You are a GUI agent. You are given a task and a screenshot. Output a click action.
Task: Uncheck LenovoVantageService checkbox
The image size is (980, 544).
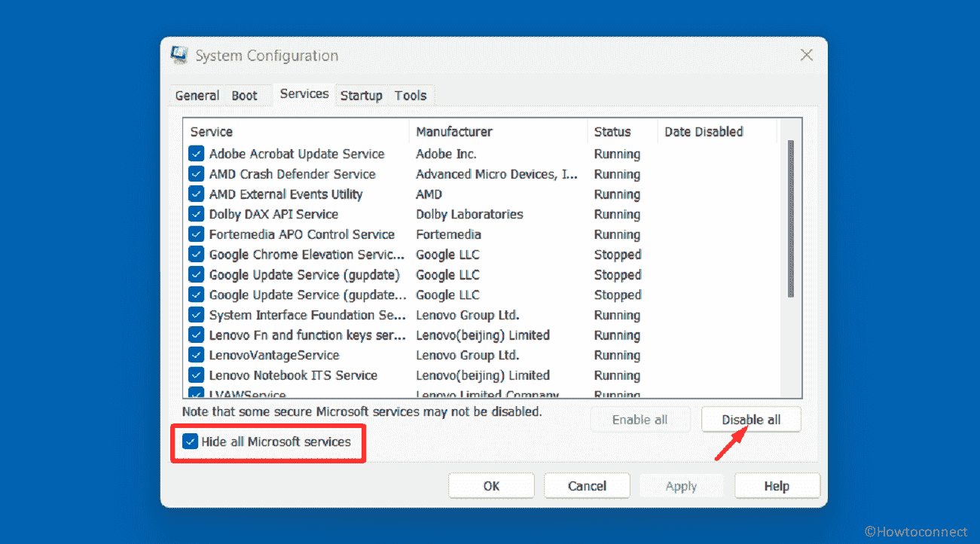197,355
